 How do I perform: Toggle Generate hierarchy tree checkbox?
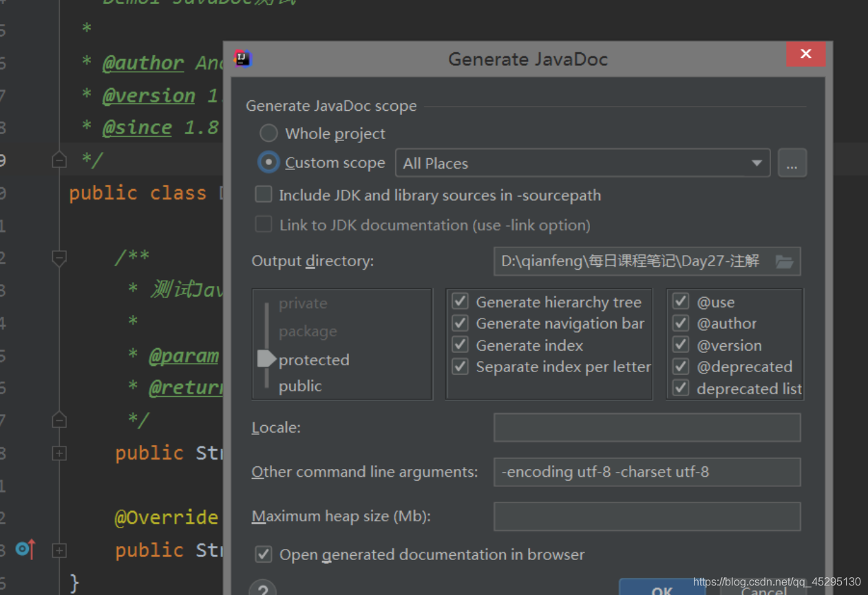pos(461,301)
